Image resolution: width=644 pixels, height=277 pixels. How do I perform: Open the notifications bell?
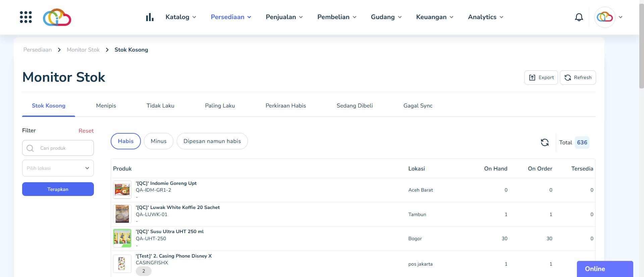point(579,17)
